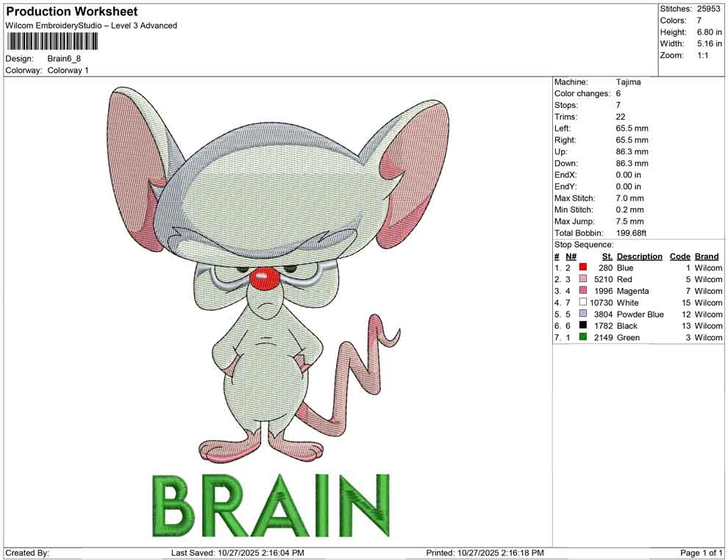Click the Magenta description text
The image size is (728, 560).
coord(633,291)
